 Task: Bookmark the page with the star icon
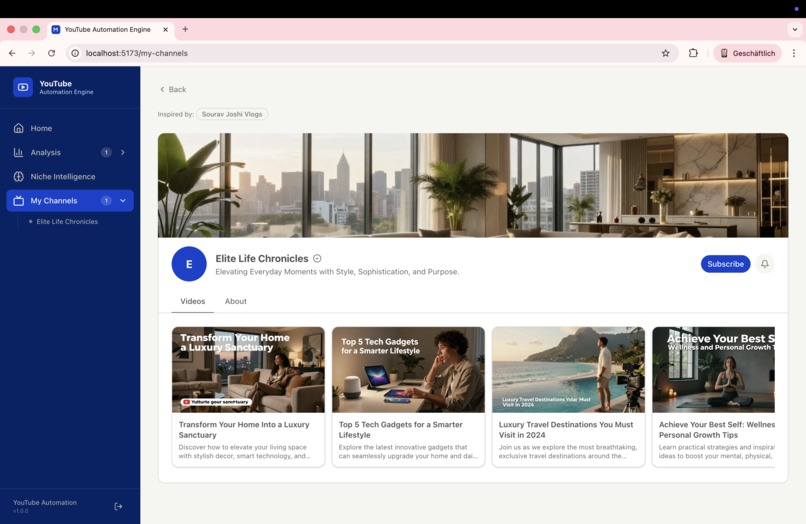666,53
